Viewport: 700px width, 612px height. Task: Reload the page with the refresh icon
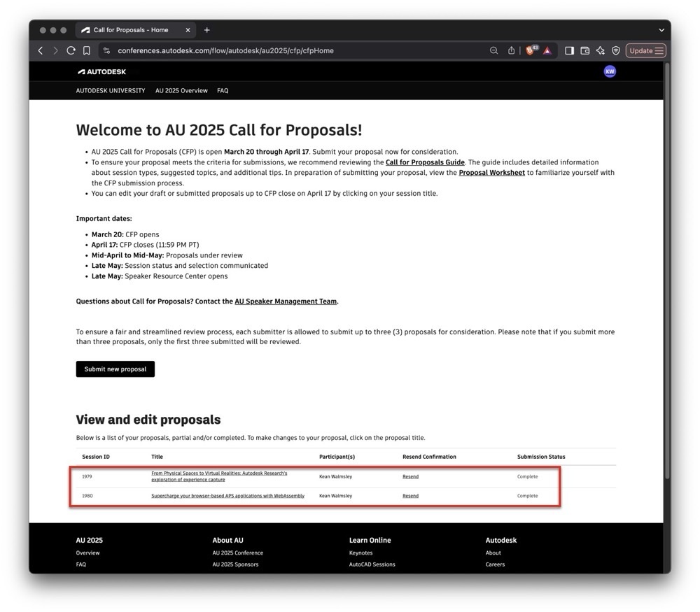[x=71, y=50]
